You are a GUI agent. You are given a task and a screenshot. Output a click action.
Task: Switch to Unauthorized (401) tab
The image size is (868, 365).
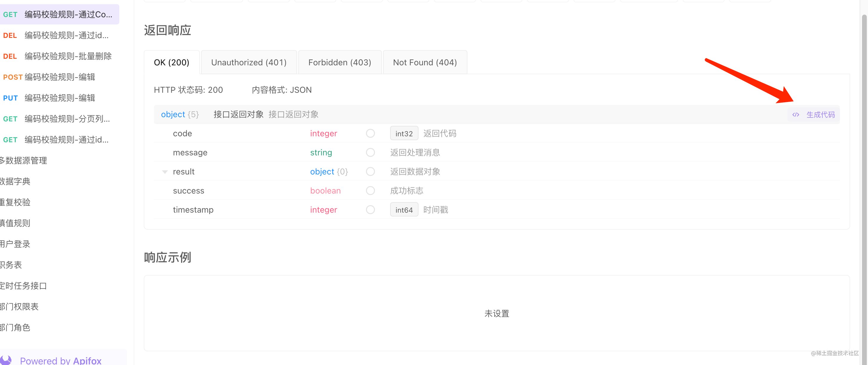[x=249, y=62]
